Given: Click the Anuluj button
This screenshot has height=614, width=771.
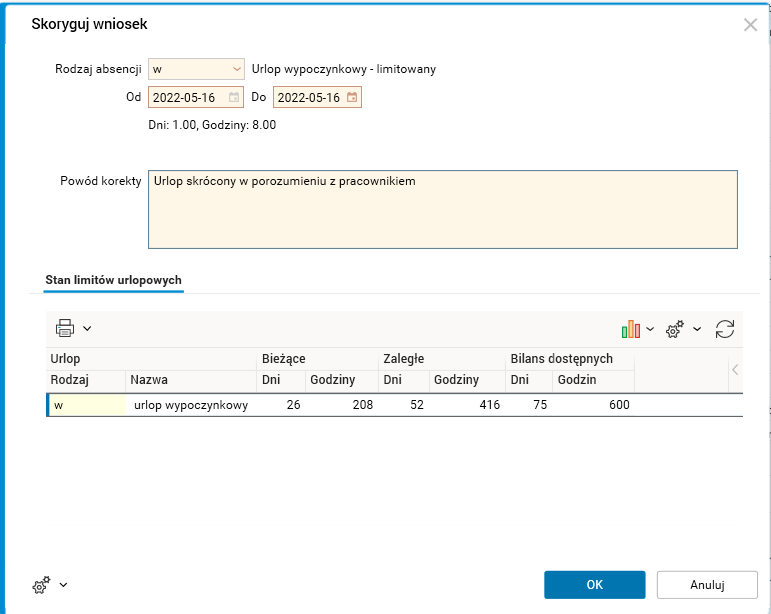Looking at the screenshot, I should [x=707, y=585].
